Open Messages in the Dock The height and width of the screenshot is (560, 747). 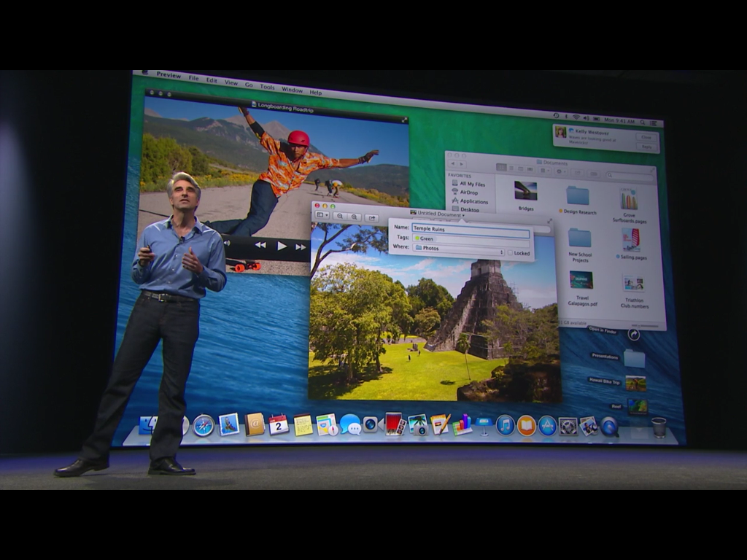[351, 425]
